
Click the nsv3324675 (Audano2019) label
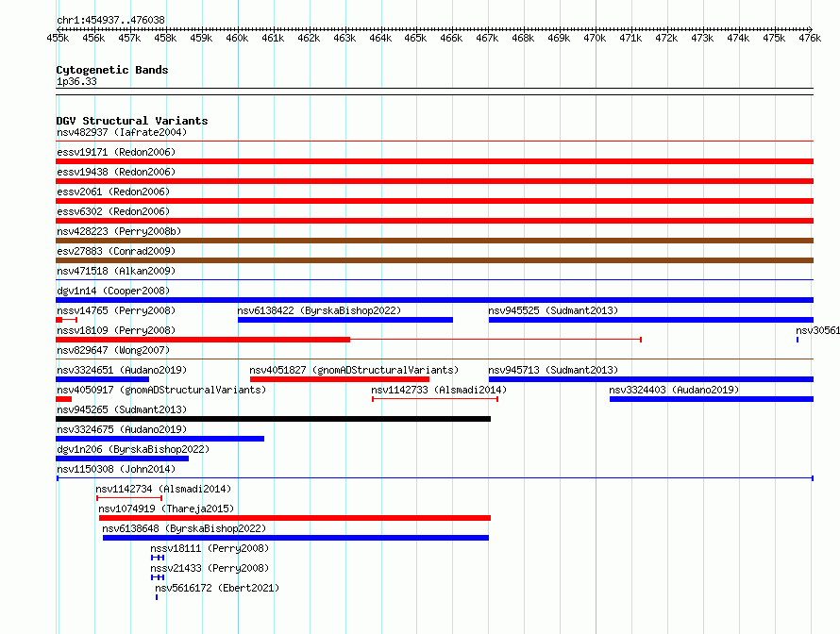tap(122, 429)
